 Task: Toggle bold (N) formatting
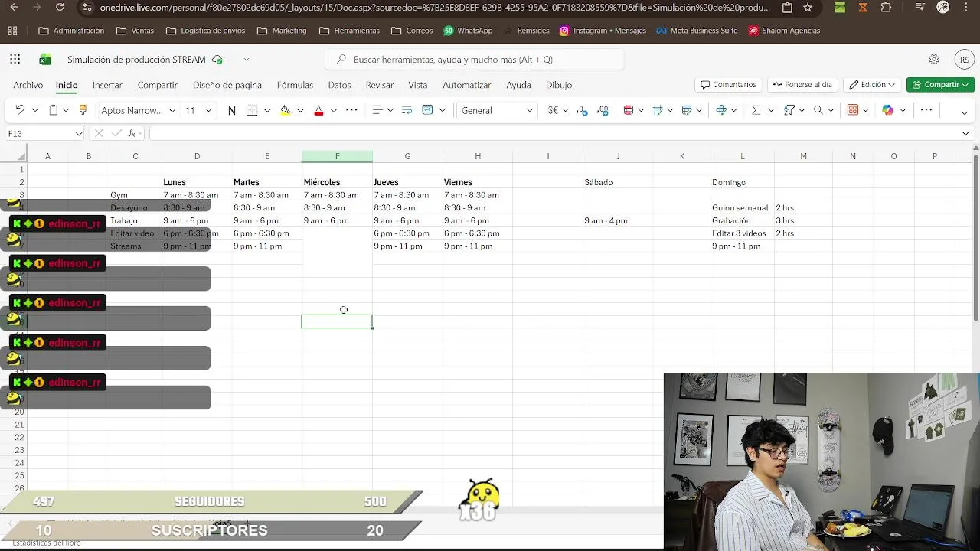click(232, 110)
